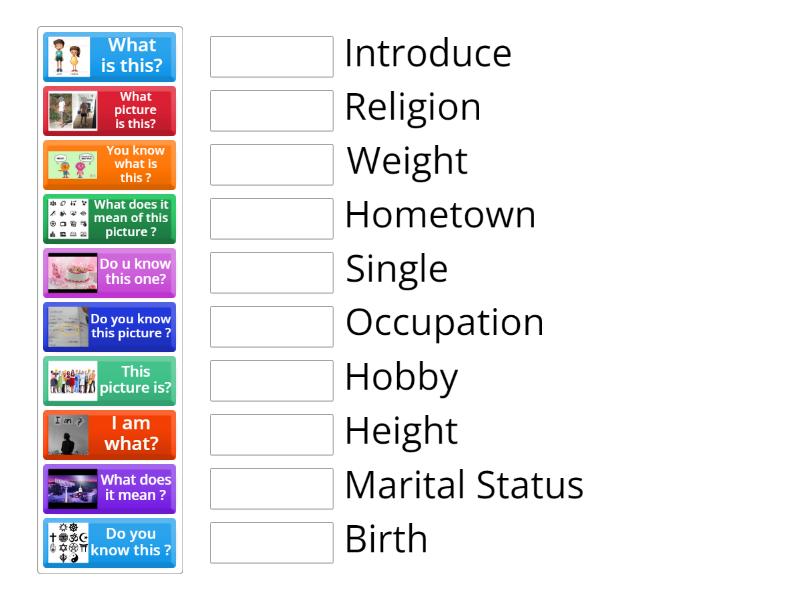Image resolution: width=800 pixels, height=600 pixels.
Task: Click the Religion word option
Action: 412,107
